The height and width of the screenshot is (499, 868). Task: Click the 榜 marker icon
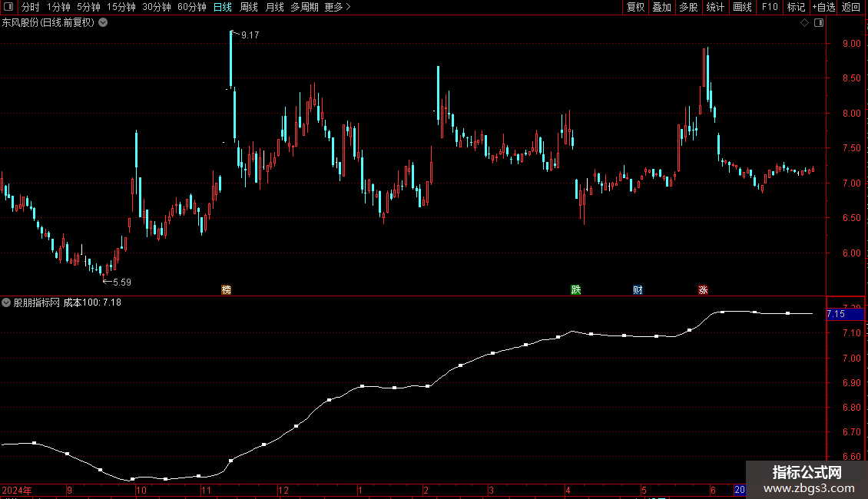pyautogui.click(x=226, y=290)
